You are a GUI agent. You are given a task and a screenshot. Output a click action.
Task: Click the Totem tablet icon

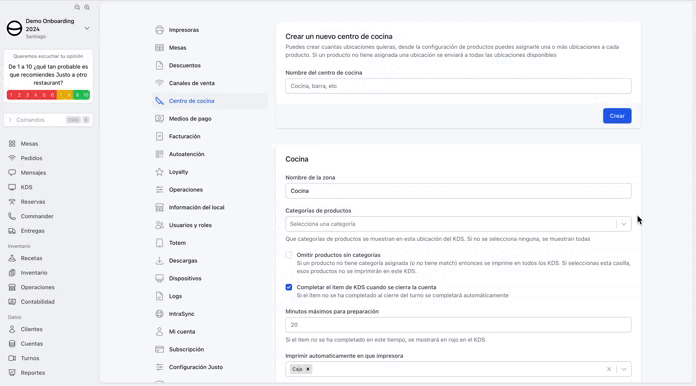(x=159, y=243)
